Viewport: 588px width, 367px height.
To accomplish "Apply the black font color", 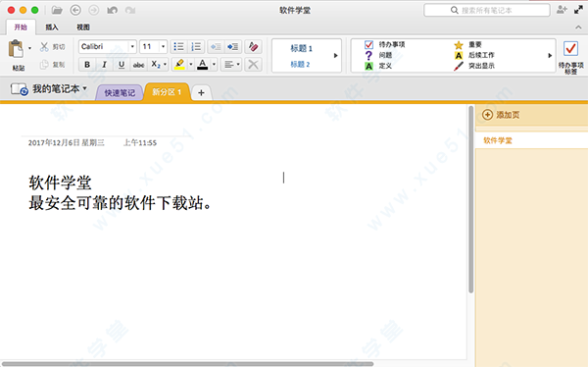I will click(203, 65).
